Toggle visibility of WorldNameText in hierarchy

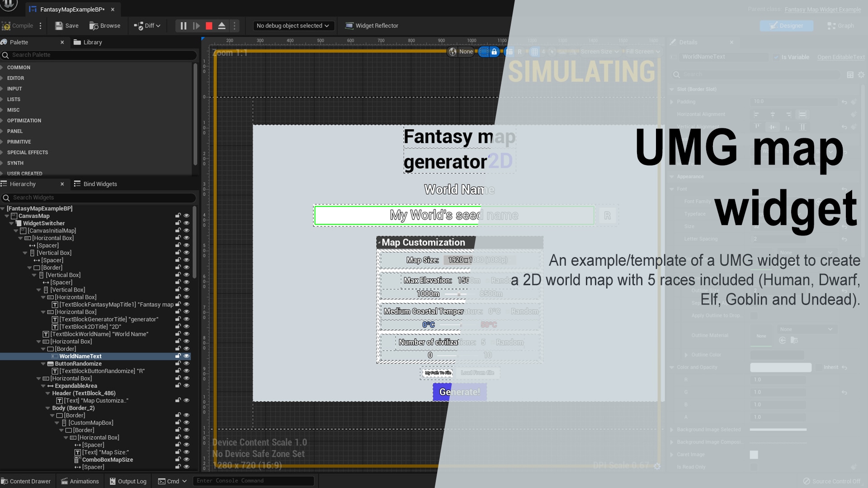186,356
